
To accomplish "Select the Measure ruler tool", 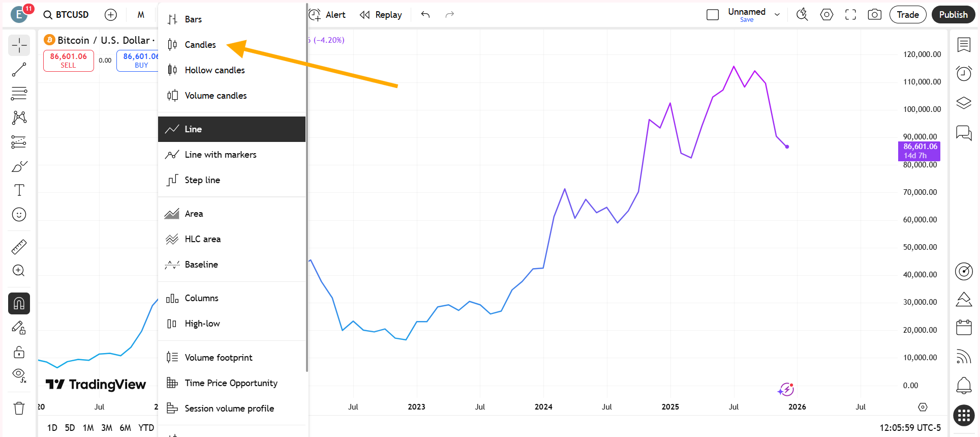I will pyautogui.click(x=19, y=246).
